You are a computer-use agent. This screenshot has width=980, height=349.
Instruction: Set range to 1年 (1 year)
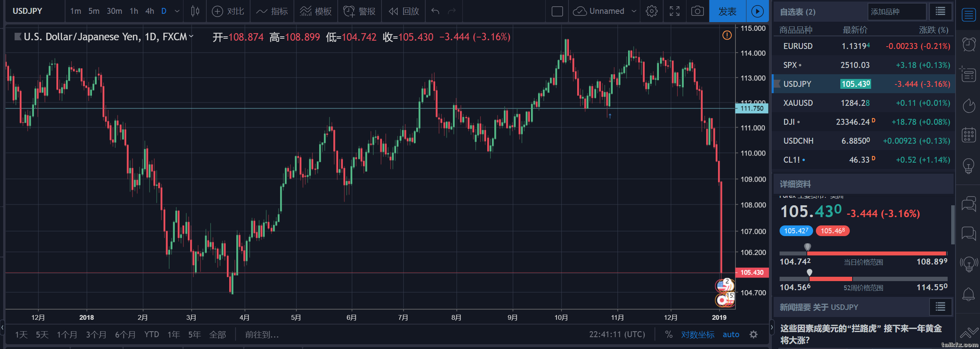(174, 335)
